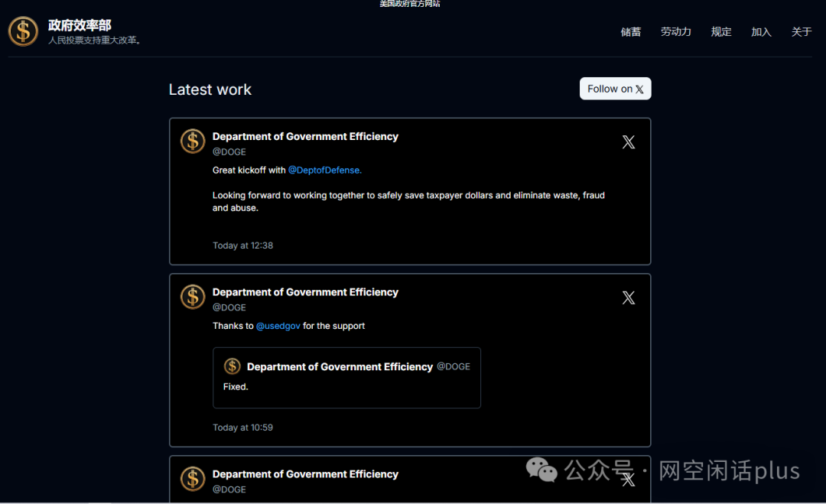Click the 美国政府官方网站 banner text

point(410,4)
